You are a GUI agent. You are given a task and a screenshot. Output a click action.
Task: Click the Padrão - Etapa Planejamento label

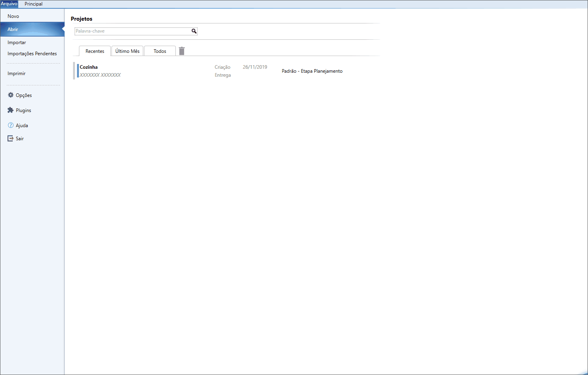312,71
